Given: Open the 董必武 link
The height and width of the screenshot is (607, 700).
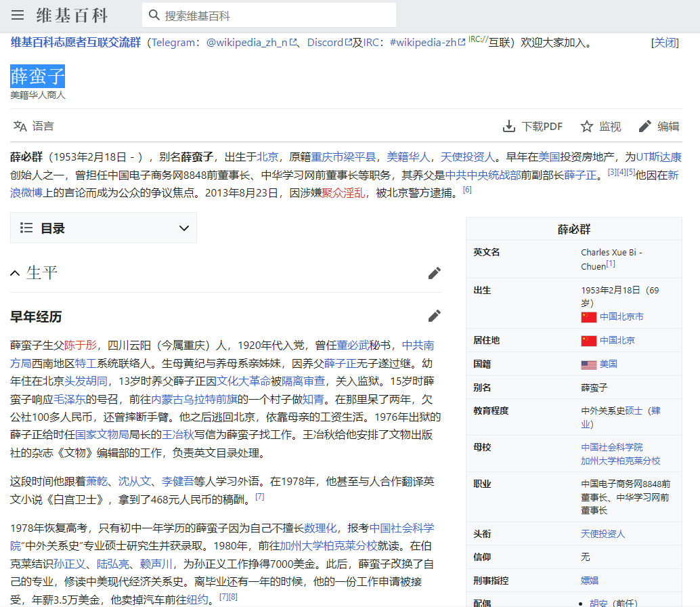Looking at the screenshot, I should pyautogui.click(x=353, y=346).
